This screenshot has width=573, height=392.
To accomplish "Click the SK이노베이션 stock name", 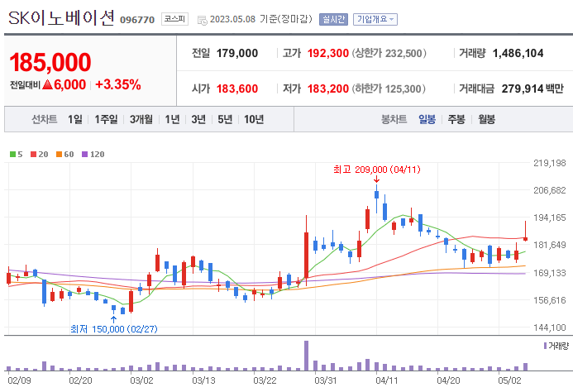I will (61, 18).
